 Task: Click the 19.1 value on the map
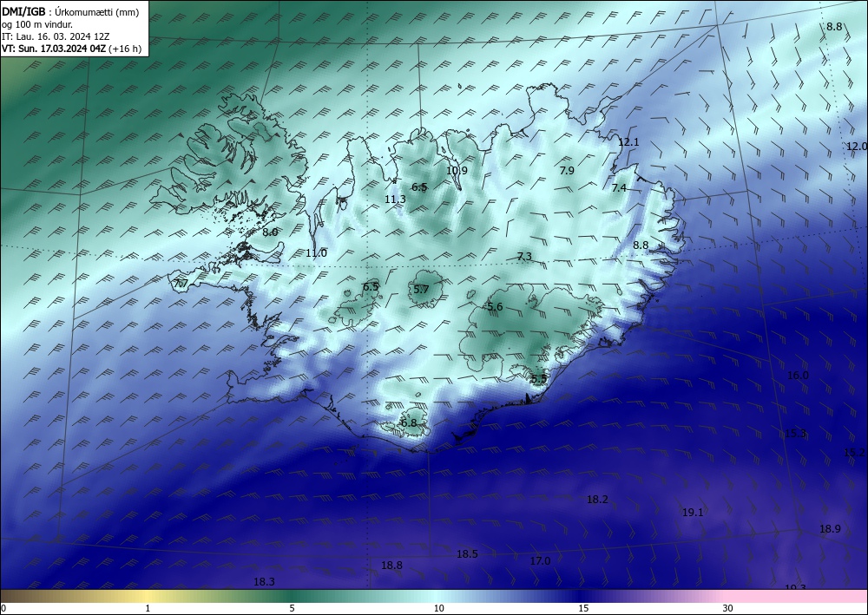[693, 513]
